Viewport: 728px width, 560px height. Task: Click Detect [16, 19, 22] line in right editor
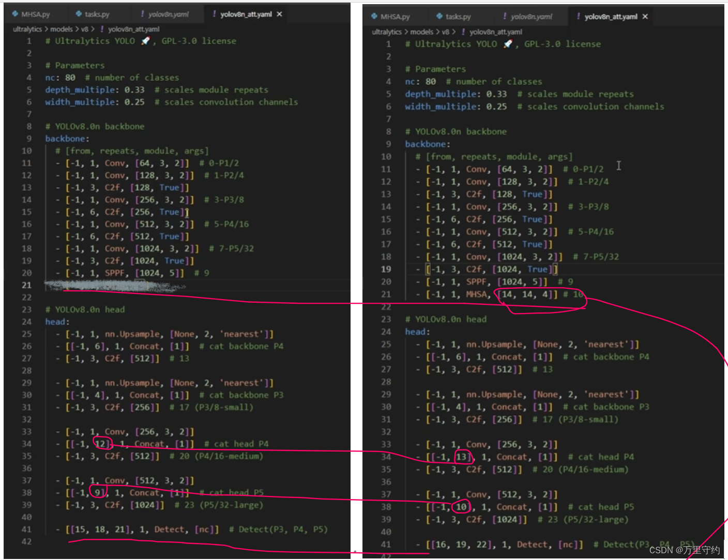click(x=555, y=545)
